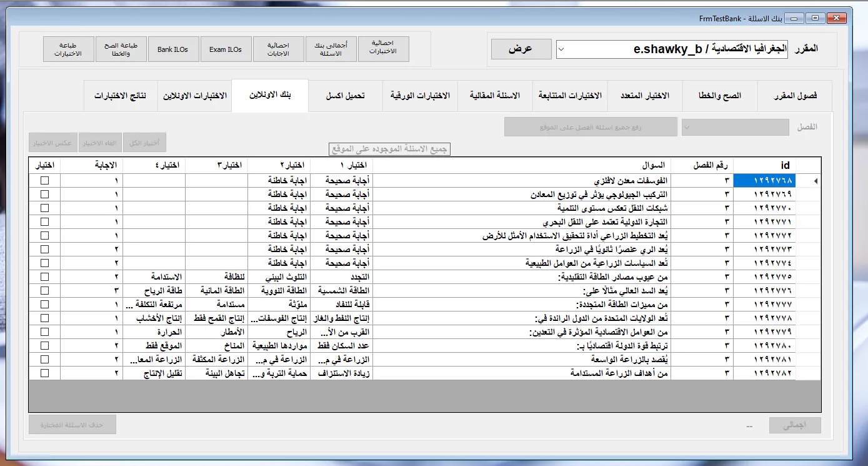Click the أجمالى بنك الاسئلة toolbar button
The image size is (868, 466).
pyautogui.click(x=331, y=49)
